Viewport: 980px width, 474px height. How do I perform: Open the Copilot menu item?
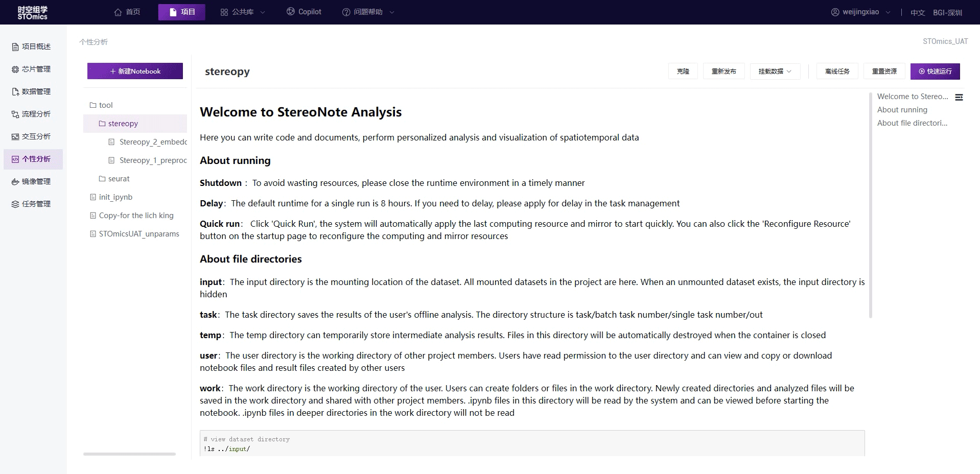coord(304,12)
